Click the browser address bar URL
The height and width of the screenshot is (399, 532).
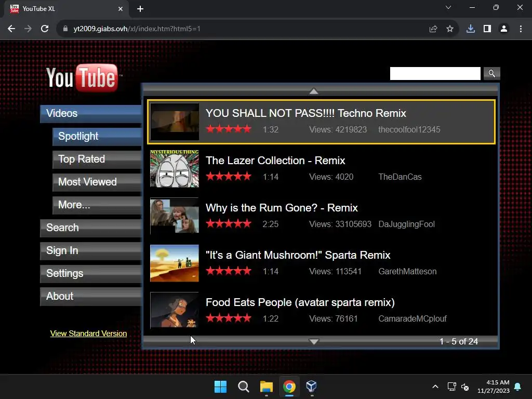click(137, 29)
